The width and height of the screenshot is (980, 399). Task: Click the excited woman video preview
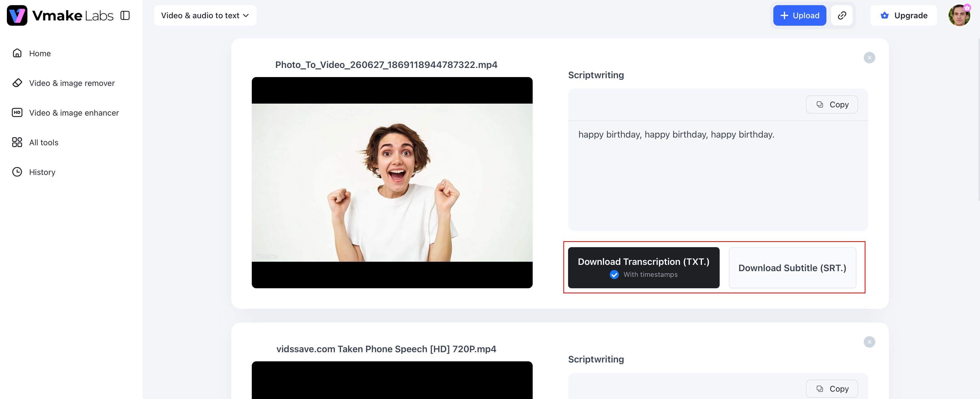coord(392,183)
